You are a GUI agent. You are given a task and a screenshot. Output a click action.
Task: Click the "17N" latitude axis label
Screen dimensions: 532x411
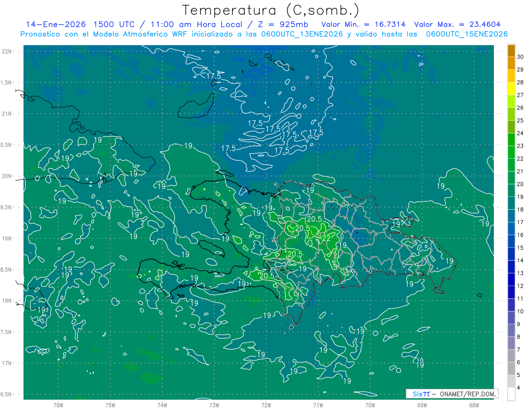tap(8, 363)
